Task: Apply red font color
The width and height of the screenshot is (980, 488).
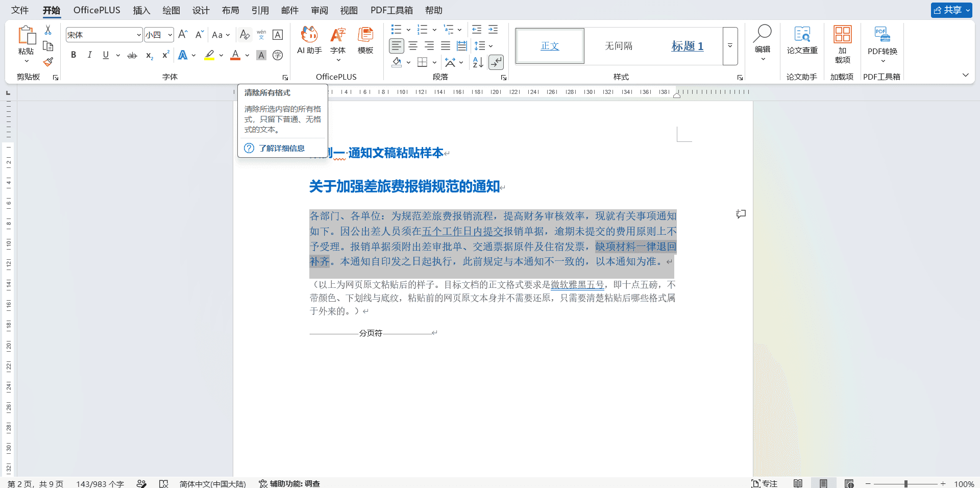Action: [235, 55]
